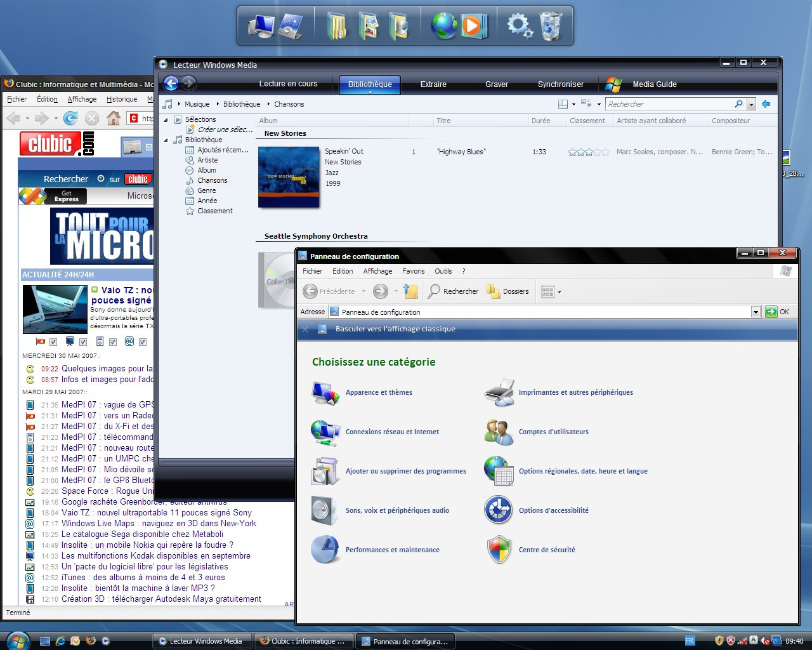Click the settings gears icon in the dock

(519, 26)
